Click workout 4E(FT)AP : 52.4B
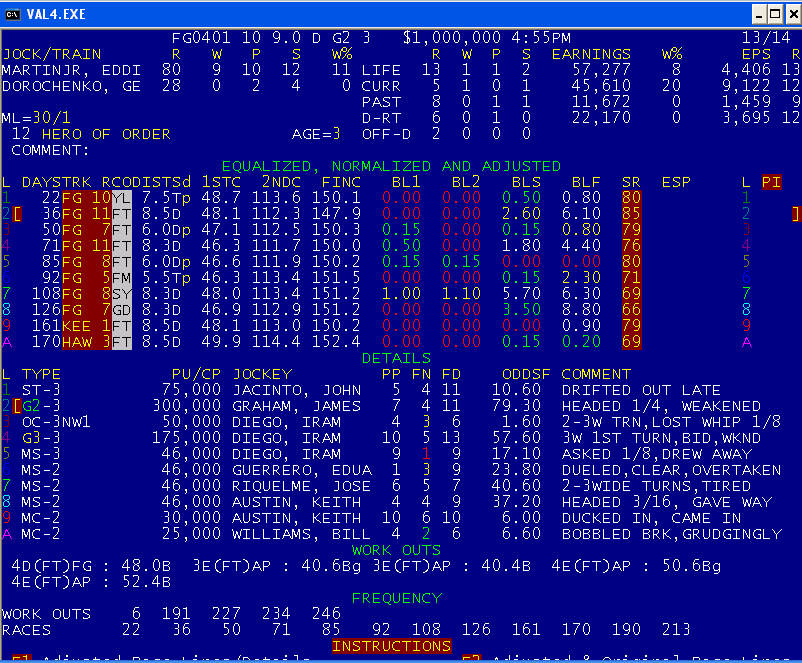This screenshot has height=663, width=802. (91, 582)
